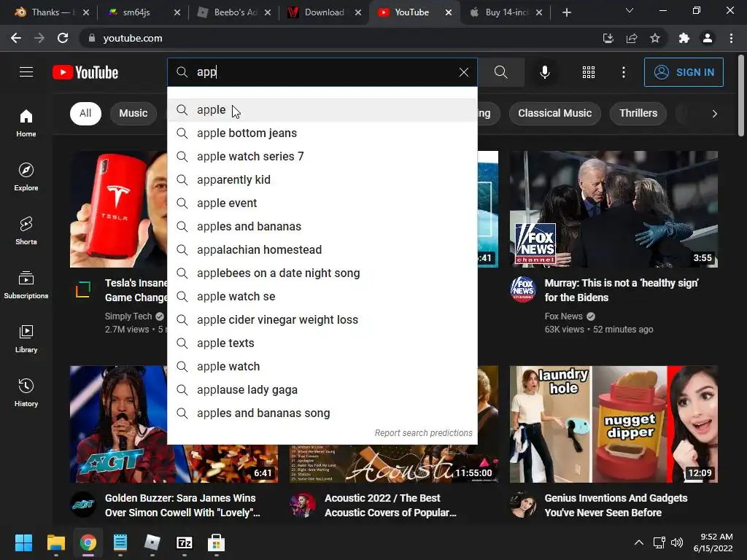Viewport: 747px width, 560px height.
Task: Open the Fox News Biden video thumbnail
Action: point(614,209)
